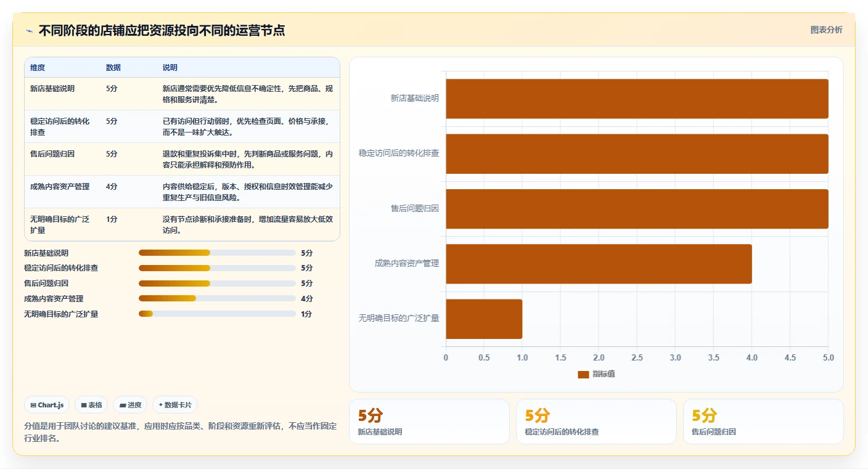Click the 4分 value in the table
868x469 pixels.
tap(112, 187)
